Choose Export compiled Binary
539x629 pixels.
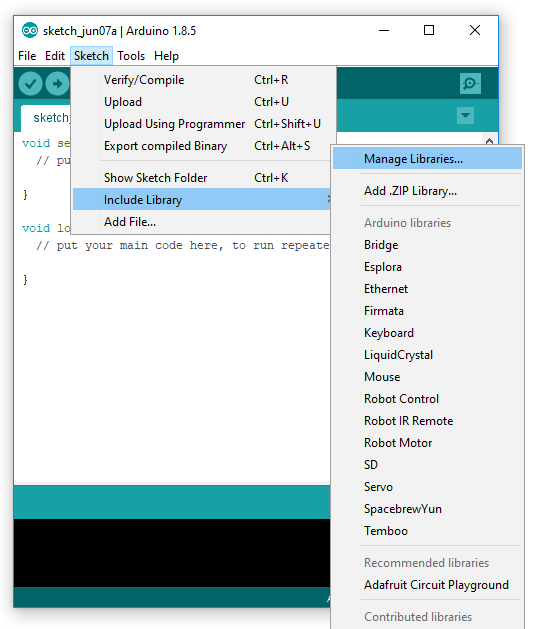pos(203,146)
